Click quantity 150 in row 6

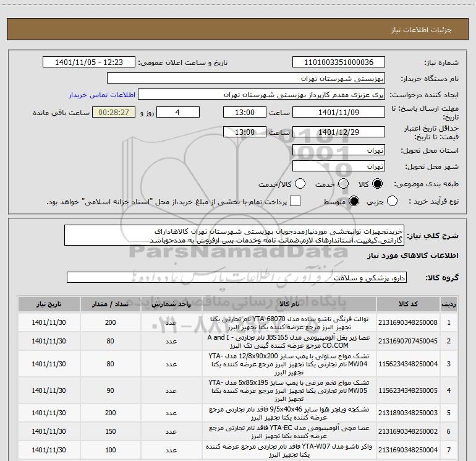click(x=110, y=431)
